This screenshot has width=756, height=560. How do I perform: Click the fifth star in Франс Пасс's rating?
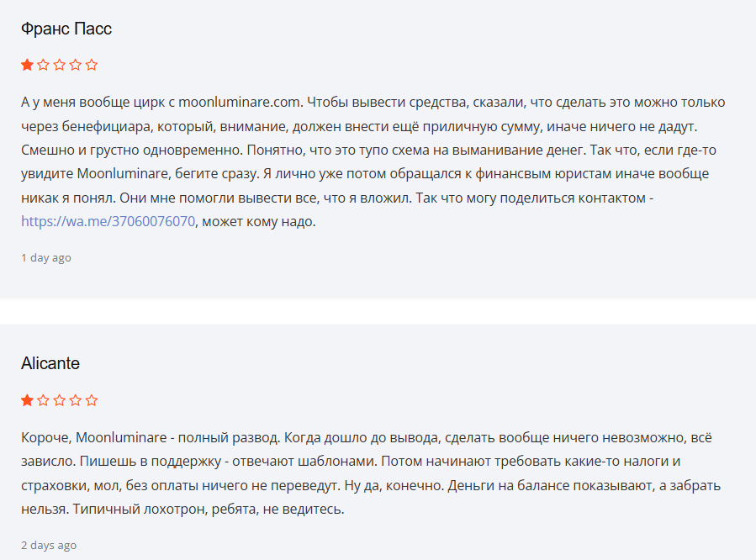(x=92, y=65)
